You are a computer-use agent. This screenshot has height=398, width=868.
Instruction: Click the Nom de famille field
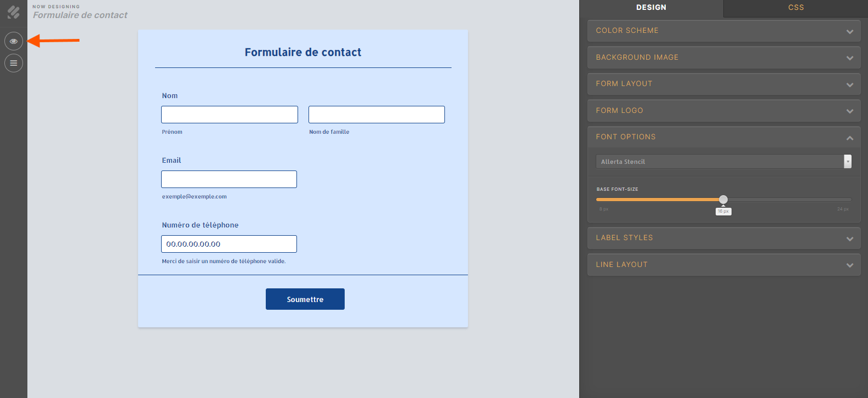coord(376,115)
